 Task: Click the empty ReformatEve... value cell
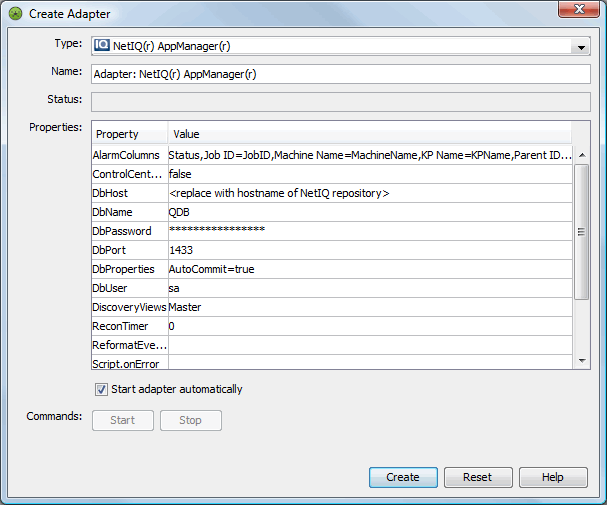[370, 345]
